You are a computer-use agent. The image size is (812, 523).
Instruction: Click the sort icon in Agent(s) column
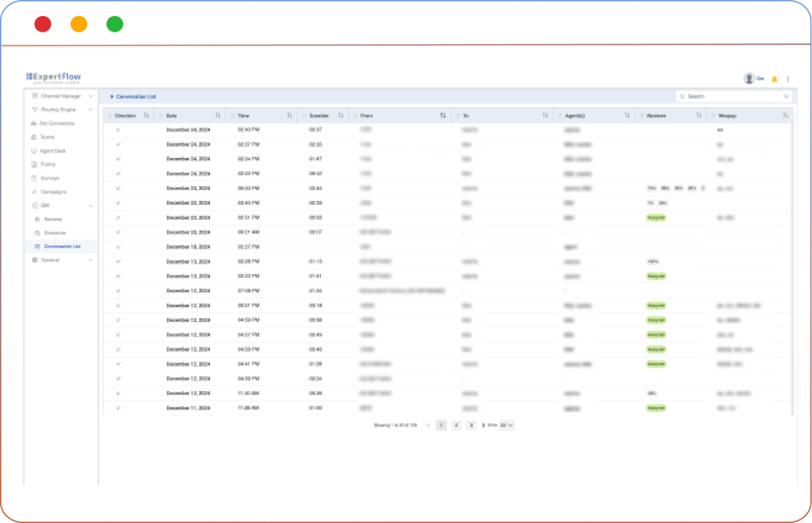[x=627, y=116]
